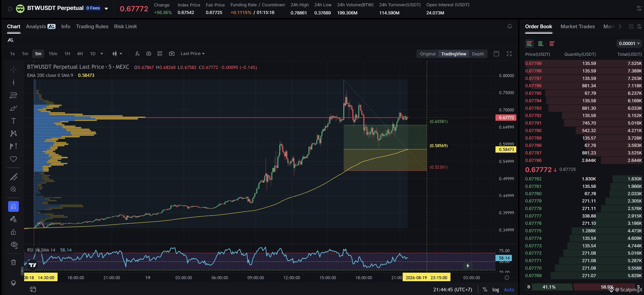
Task: Open the TradingView logo link
Action: (x=32, y=265)
